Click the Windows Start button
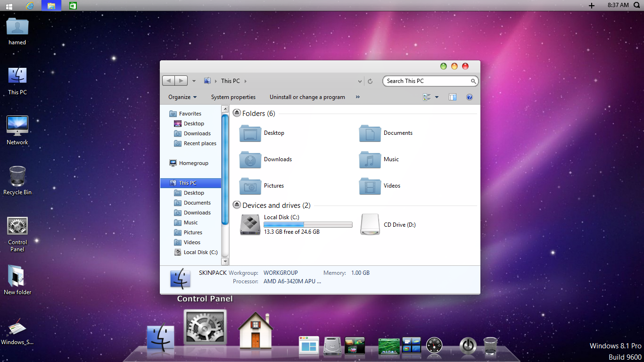644x362 pixels. (x=9, y=6)
